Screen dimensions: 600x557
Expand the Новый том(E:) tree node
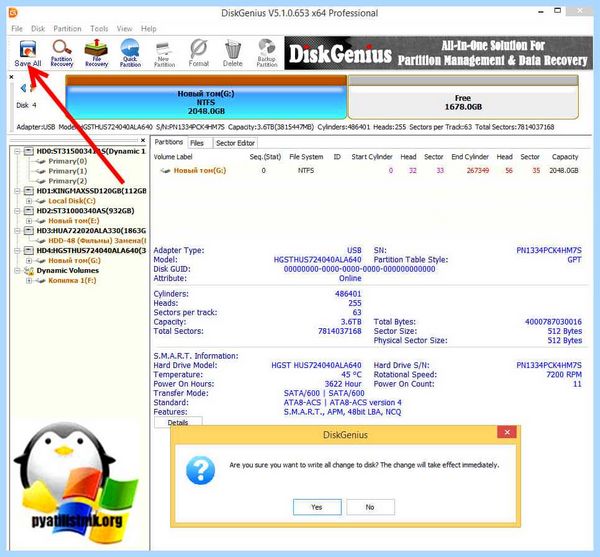[29, 221]
